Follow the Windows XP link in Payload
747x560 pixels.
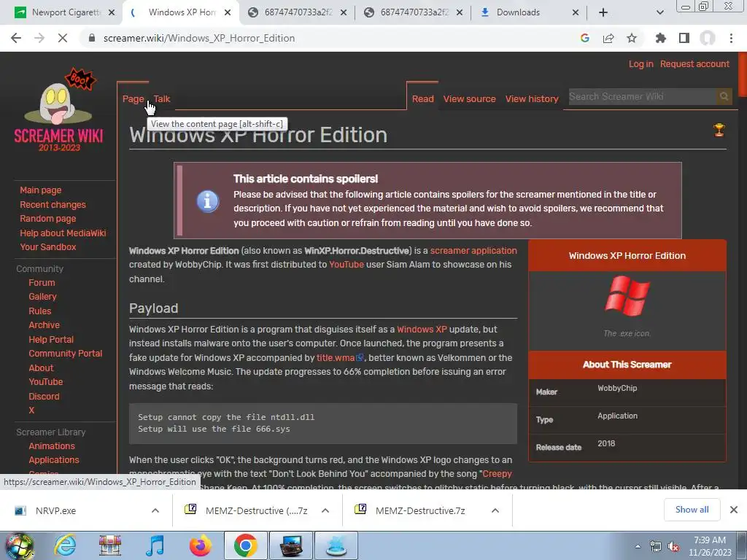422,329
